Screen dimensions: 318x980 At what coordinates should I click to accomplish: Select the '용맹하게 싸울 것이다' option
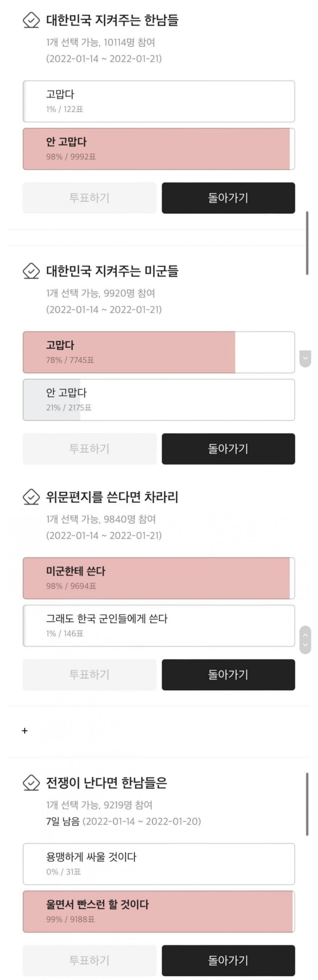pyautogui.click(x=159, y=864)
